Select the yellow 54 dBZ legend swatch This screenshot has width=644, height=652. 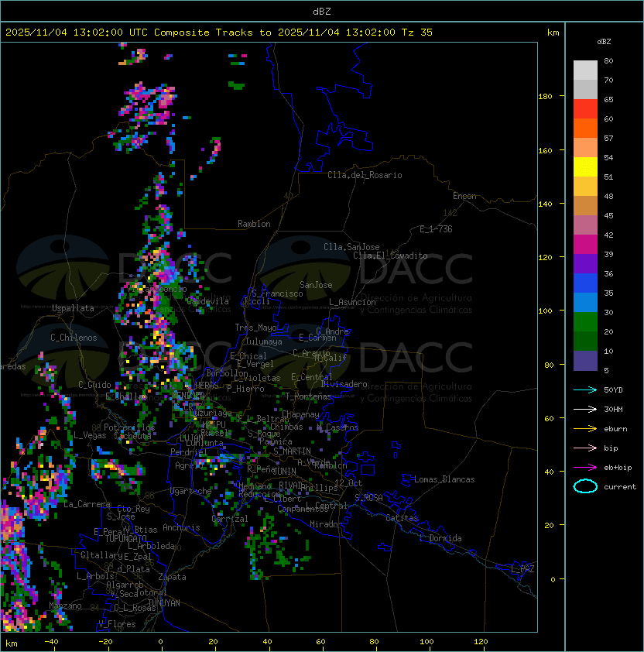[x=585, y=166]
